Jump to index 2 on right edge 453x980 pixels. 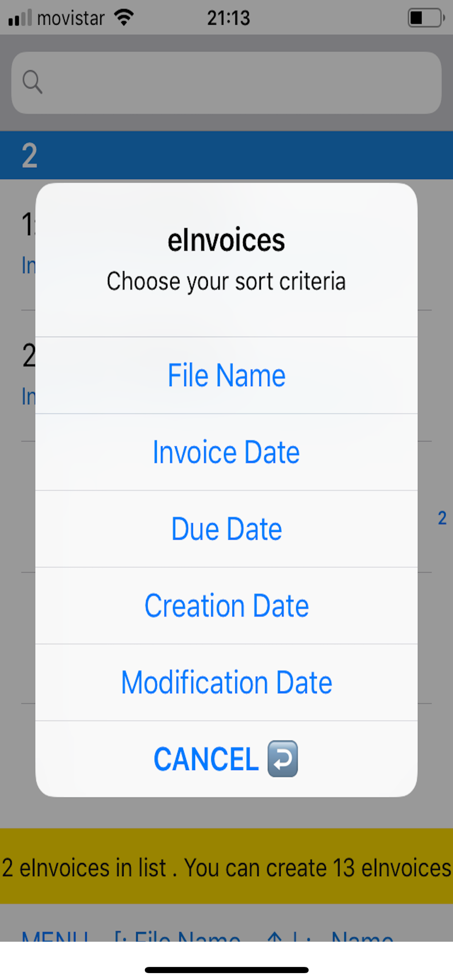pos(442,518)
